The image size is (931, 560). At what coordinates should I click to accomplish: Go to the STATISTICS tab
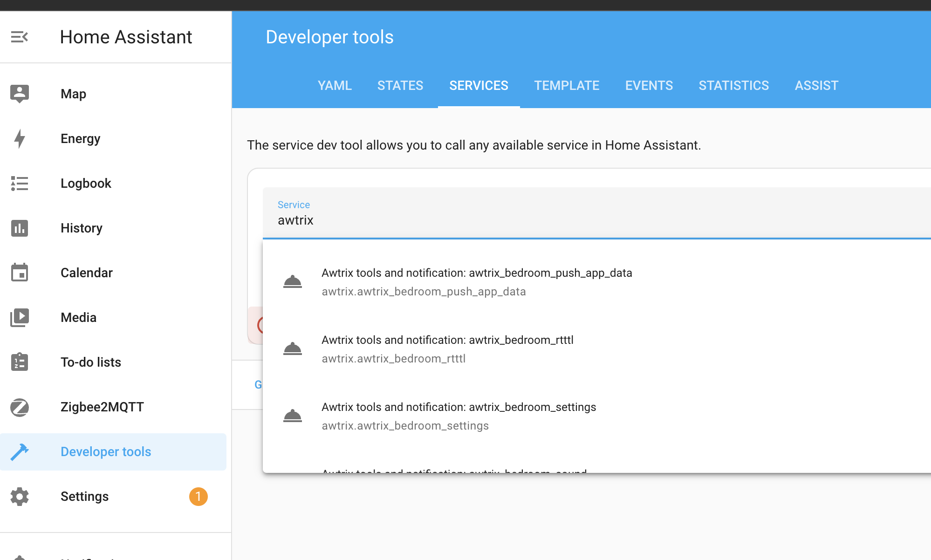733,85
